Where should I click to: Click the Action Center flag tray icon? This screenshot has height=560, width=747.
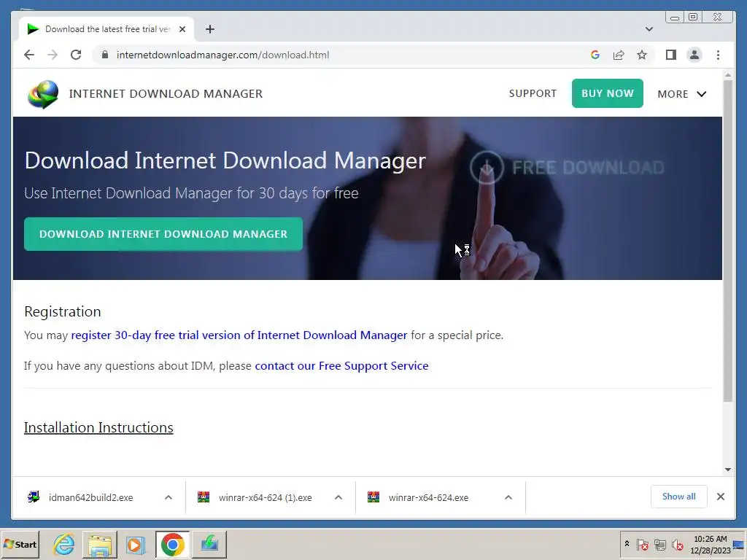(x=642, y=544)
